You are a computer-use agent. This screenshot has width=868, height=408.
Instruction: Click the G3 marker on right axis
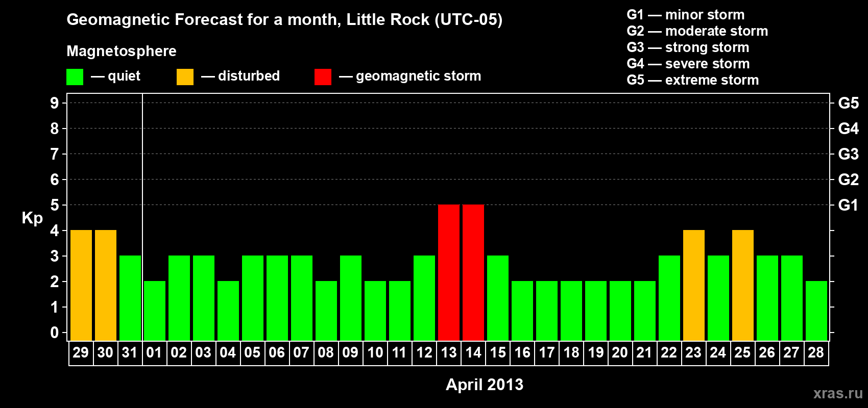[x=848, y=154]
